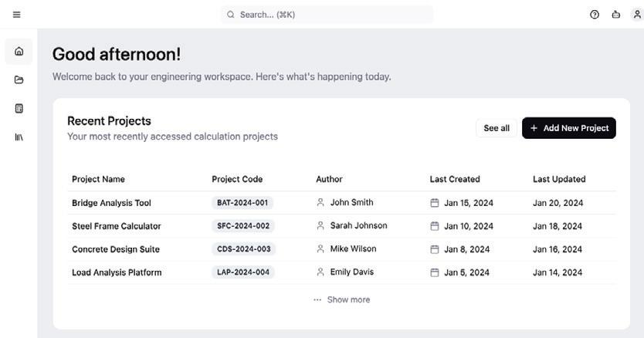Click the help question mark icon
This screenshot has width=644, height=338.
click(x=595, y=15)
